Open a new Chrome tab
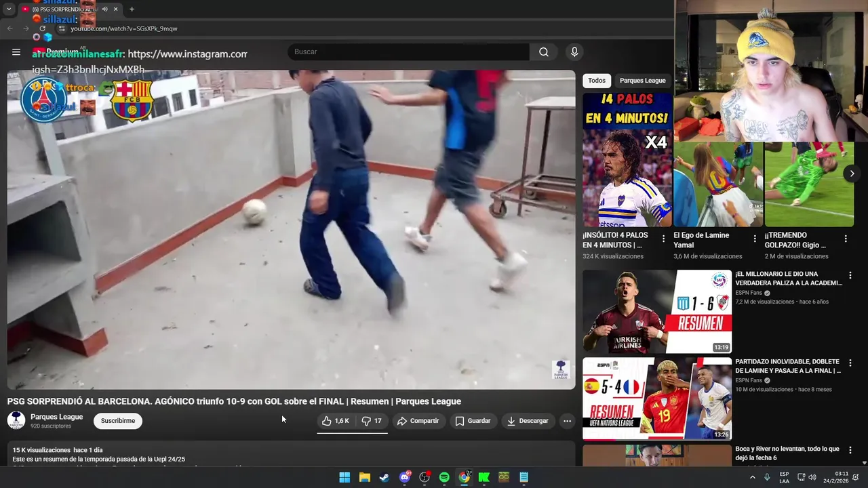The width and height of the screenshot is (868, 488). (x=132, y=9)
